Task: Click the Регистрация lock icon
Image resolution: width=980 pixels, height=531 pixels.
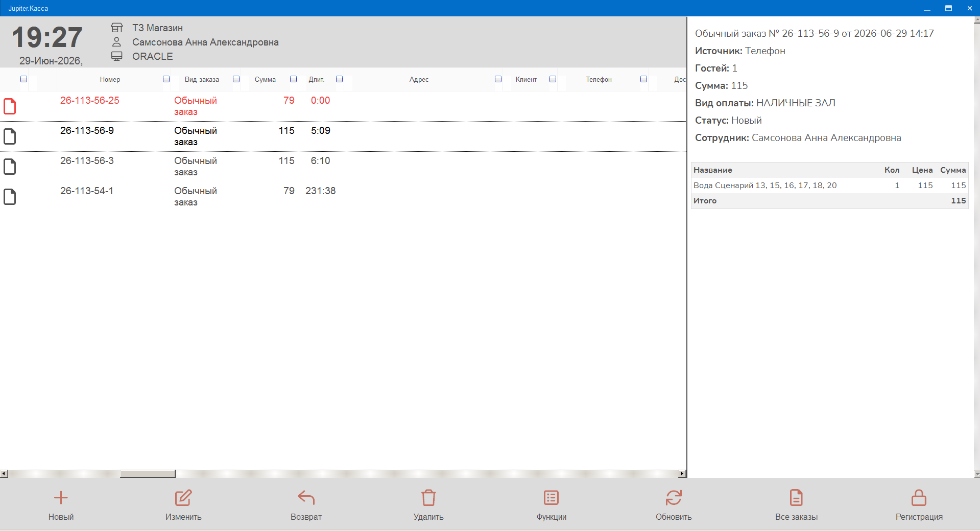Action: coord(919,498)
